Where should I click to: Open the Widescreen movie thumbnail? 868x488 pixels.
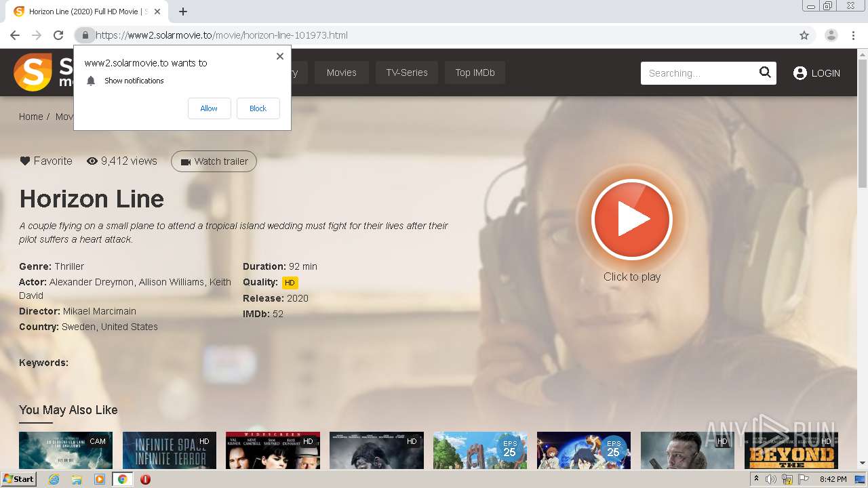tap(273, 450)
